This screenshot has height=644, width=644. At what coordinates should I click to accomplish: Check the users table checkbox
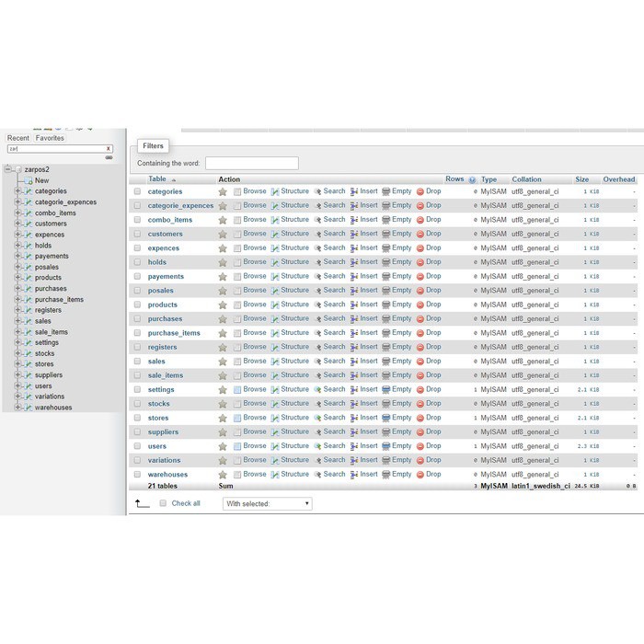pos(138,446)
